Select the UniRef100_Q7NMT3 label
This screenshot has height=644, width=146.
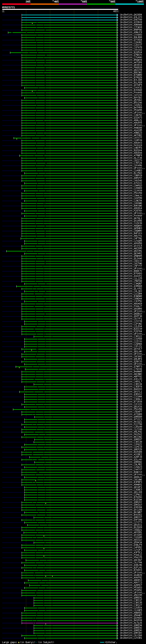click(x=131, y=366)
